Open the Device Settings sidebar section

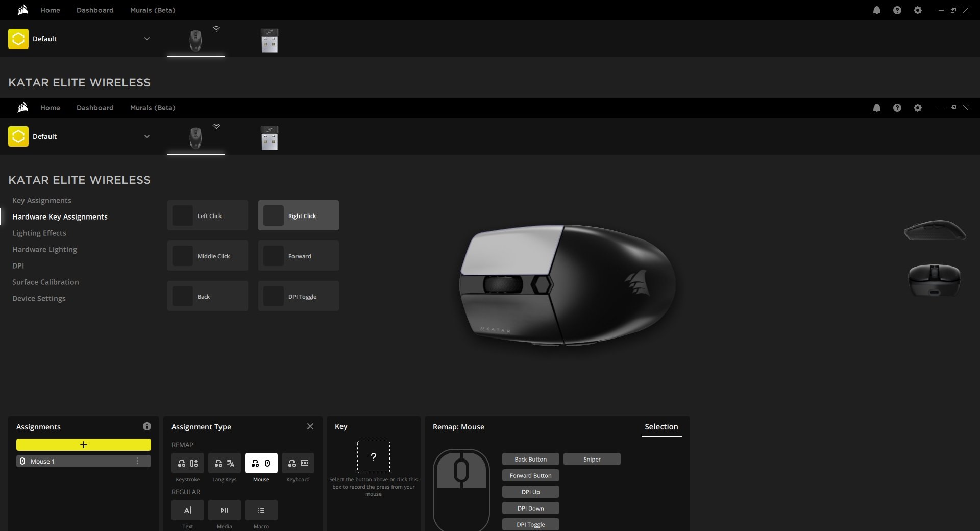click(x=39, y=298)
